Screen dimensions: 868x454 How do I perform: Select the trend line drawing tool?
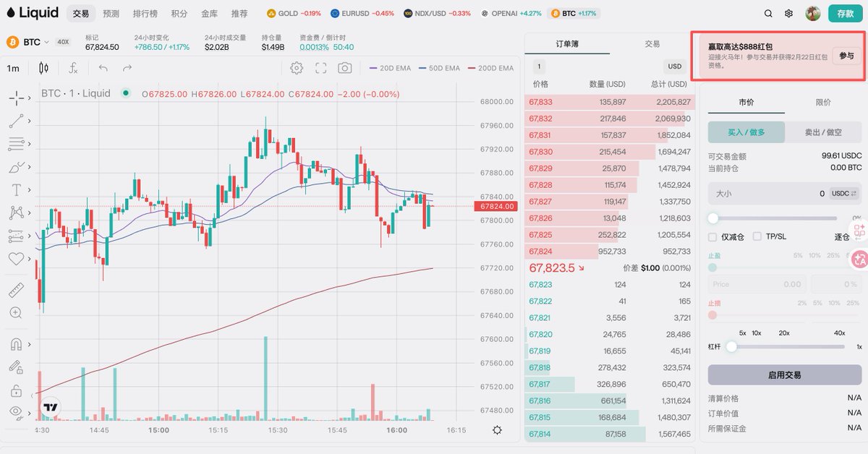(x=16, y=121)
